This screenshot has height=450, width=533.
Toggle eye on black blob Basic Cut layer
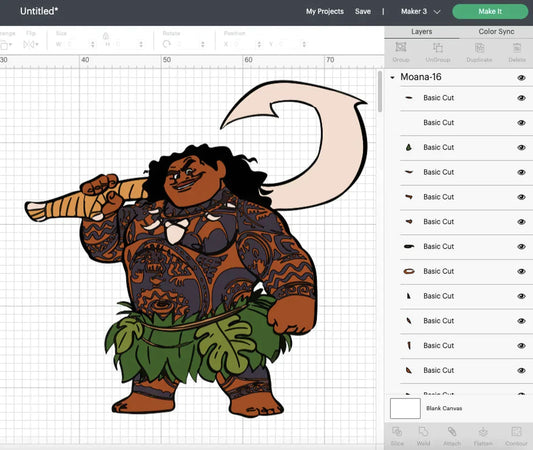click(521, 246)
